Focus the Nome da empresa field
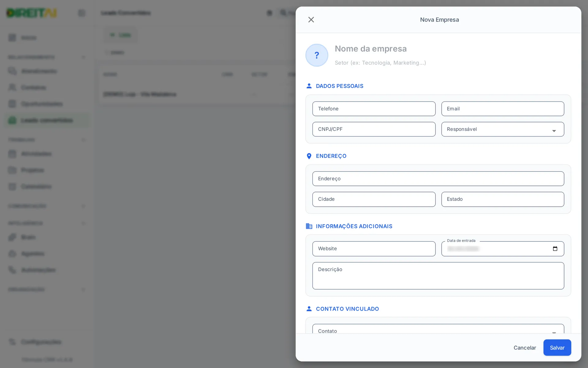The image size is (588, 368). (453, 49)
